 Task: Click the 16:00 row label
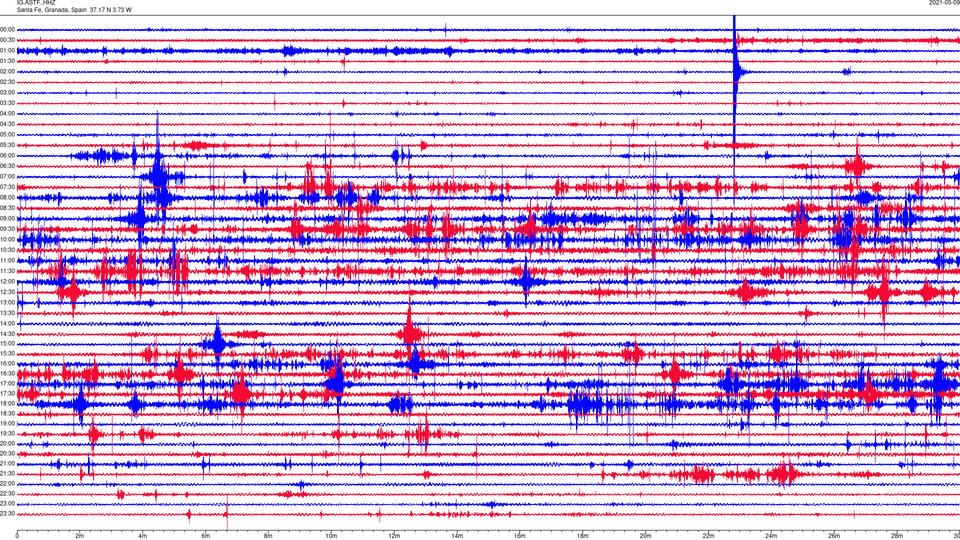[x=7, y=363]
